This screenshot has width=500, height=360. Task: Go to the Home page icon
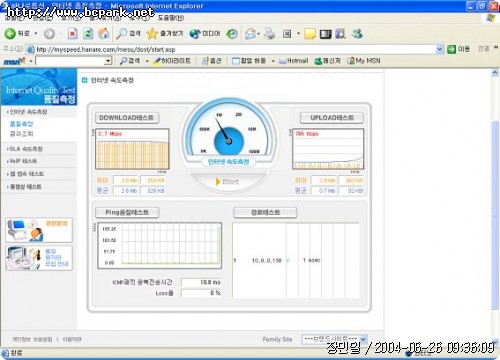(x=104, y=33)
